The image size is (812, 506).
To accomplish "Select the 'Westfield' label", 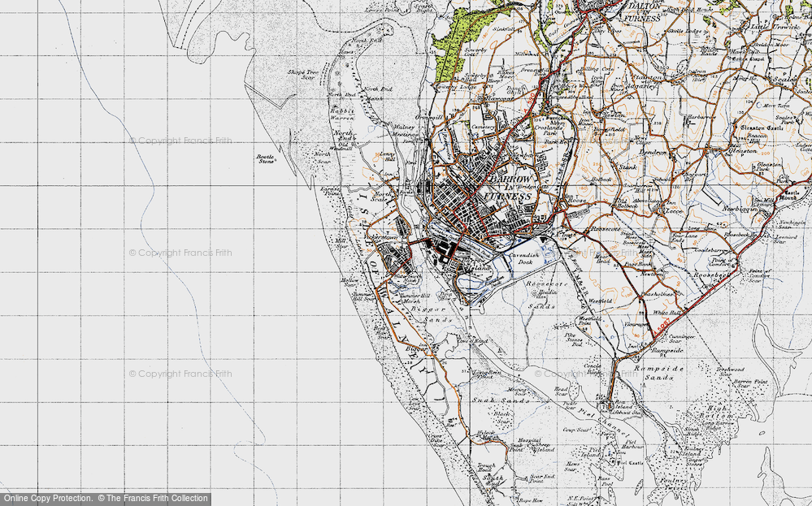I will click(600, 301).
